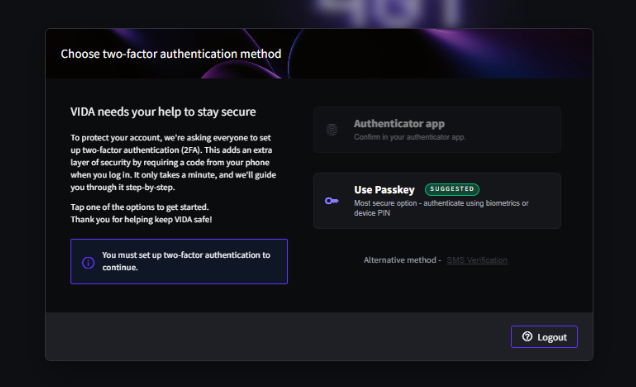Click the paragraph starting 'To protect your account'
The height and width of the screenshot is (387, 636).
173,162
